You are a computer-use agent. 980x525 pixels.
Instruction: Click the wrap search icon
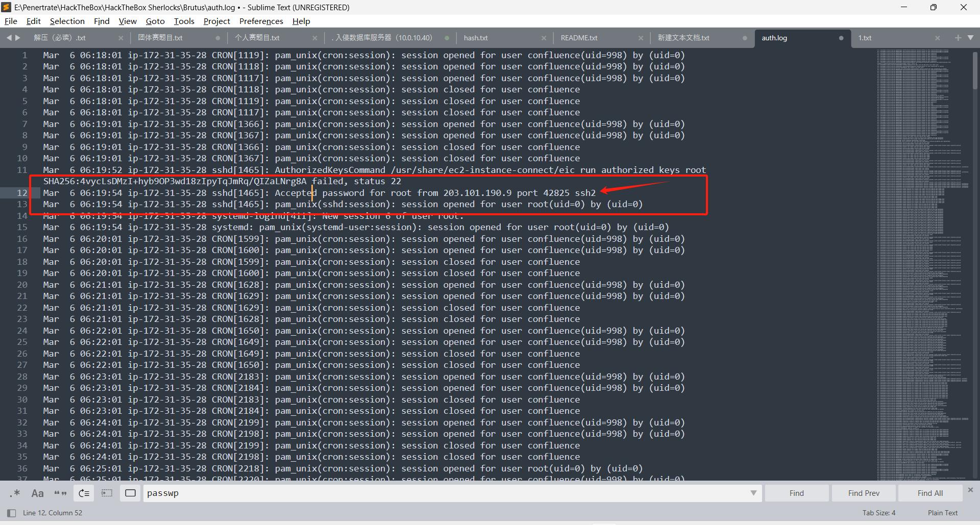[x=84, y=493]
